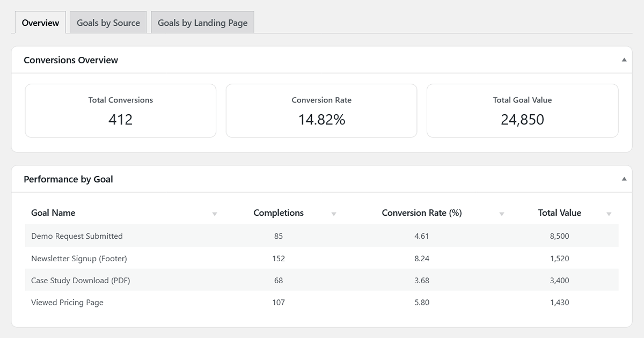644x338 pixels.
Task: Select the Conversion Rate metric card
Action: pyautogui.click(x=321, y=110)
